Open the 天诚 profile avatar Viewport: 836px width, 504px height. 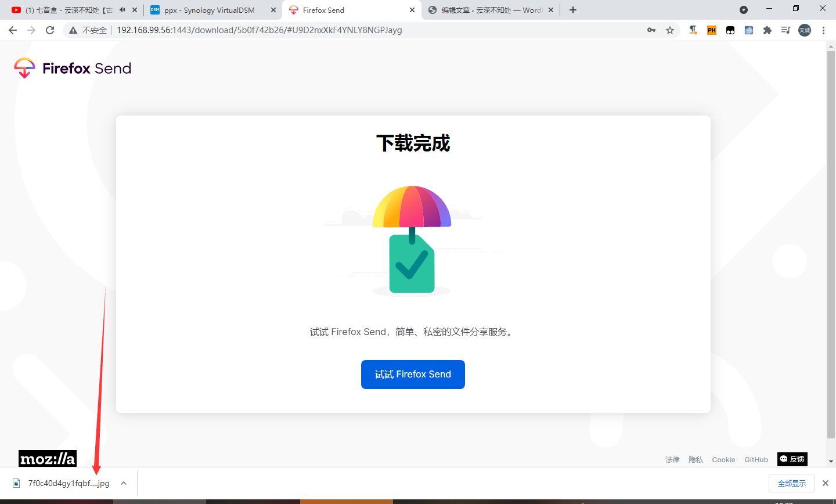pos(805,30)
